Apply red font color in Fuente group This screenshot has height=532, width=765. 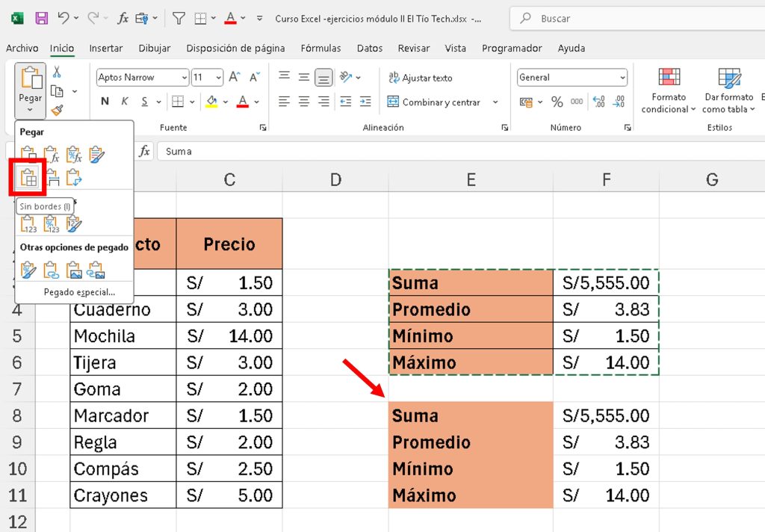tap(243, 102)
